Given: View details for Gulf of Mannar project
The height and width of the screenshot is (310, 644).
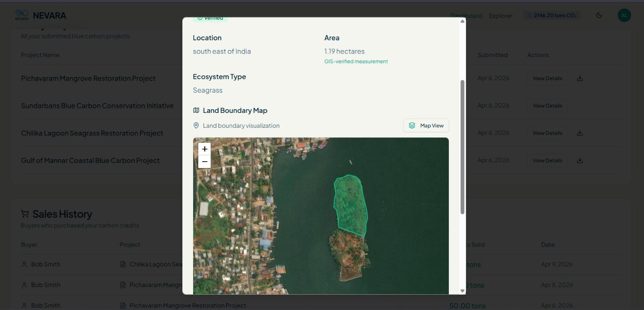Looking at the screenshot, I should pyautogui.click(x=547, y=160).
